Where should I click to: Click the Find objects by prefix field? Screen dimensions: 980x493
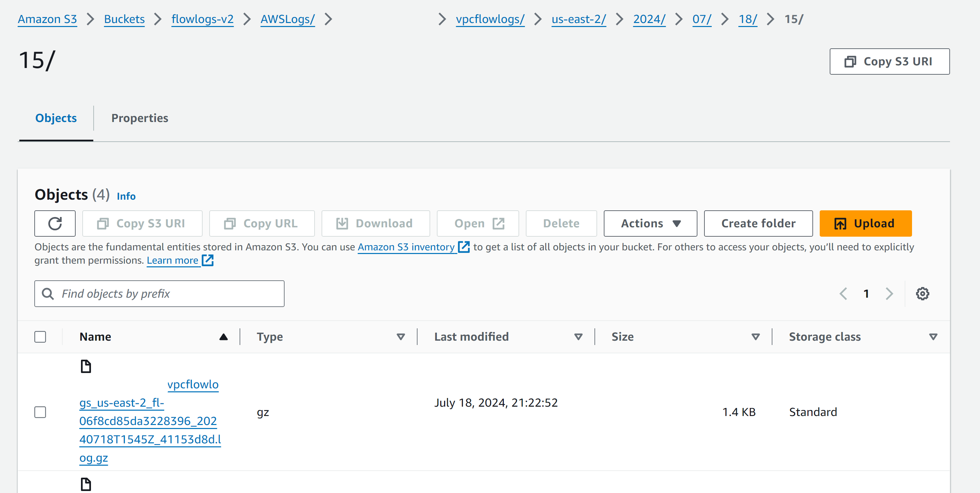[x=167, y=294]
